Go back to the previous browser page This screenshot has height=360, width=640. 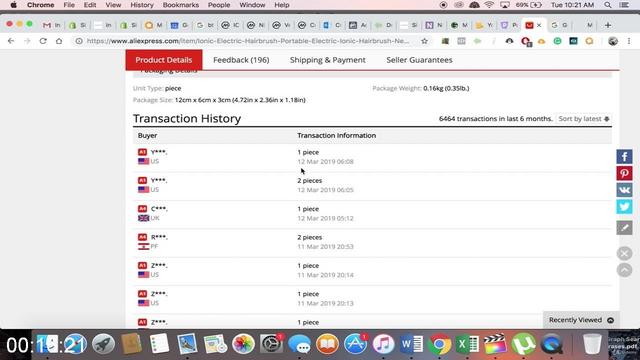[11, 41]
